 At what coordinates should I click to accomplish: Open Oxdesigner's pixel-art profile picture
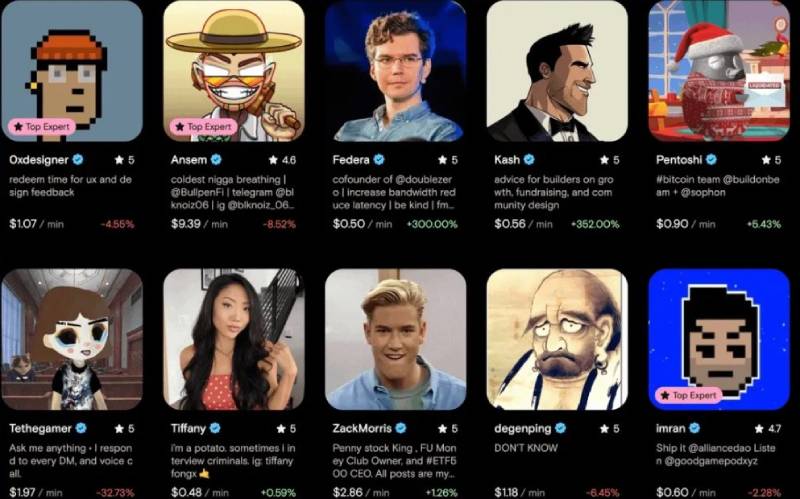(x=70, y=70)
